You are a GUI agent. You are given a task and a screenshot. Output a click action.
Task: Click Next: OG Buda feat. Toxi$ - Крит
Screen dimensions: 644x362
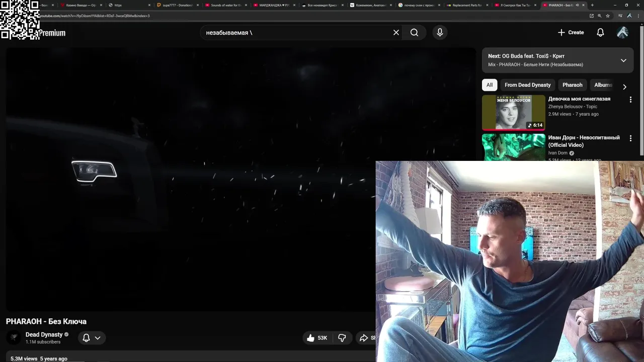pos(526,56)
